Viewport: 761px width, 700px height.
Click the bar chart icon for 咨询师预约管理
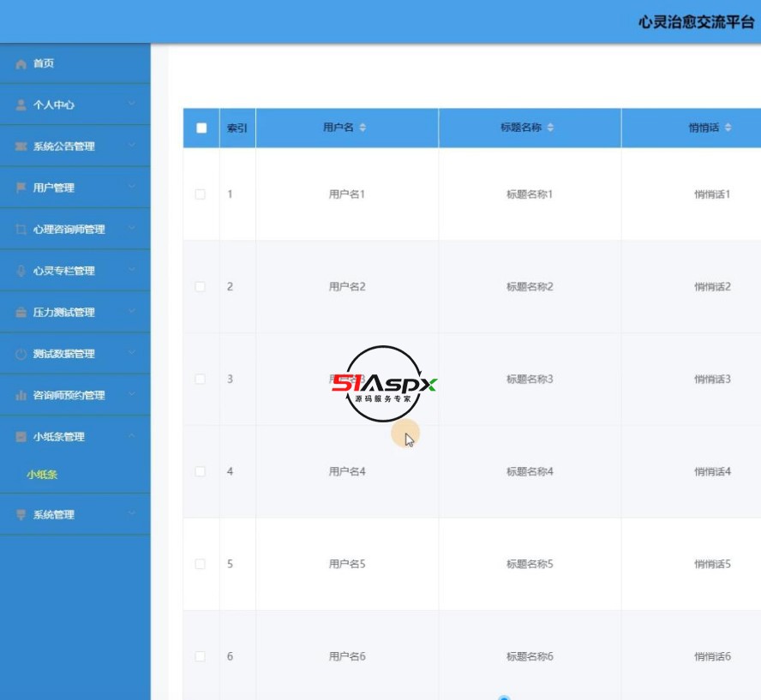point(21,396)
